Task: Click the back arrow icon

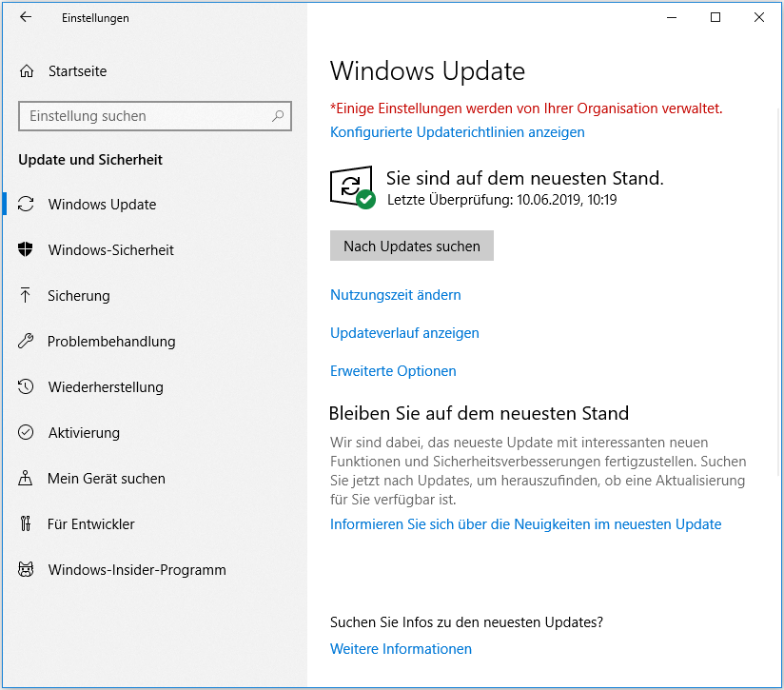Action: click(x=26, y=17)
